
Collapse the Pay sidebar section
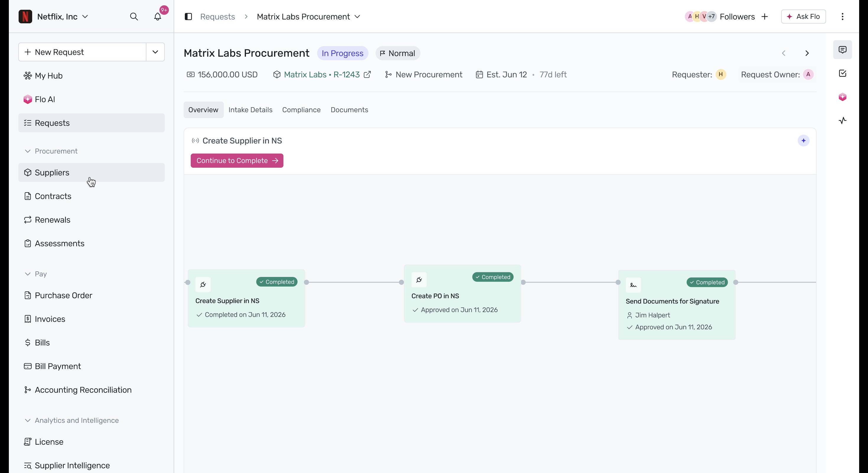pyautogui.click(x=28, y=274)
